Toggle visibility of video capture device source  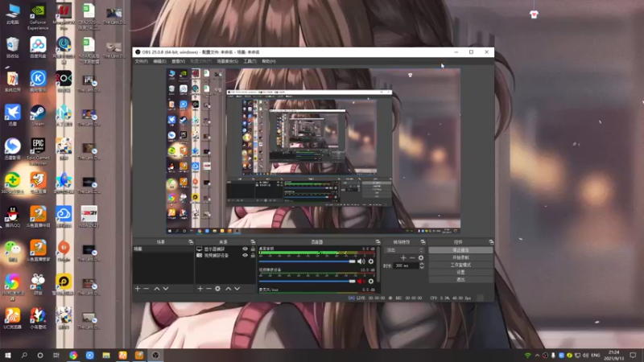coord(246,255)
